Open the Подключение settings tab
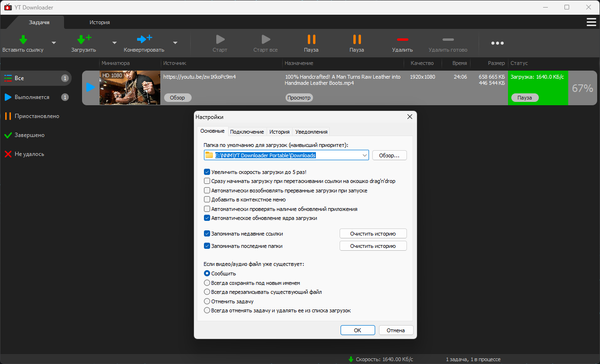The height and width of the screenshot is (364, 600). [247, 132]
